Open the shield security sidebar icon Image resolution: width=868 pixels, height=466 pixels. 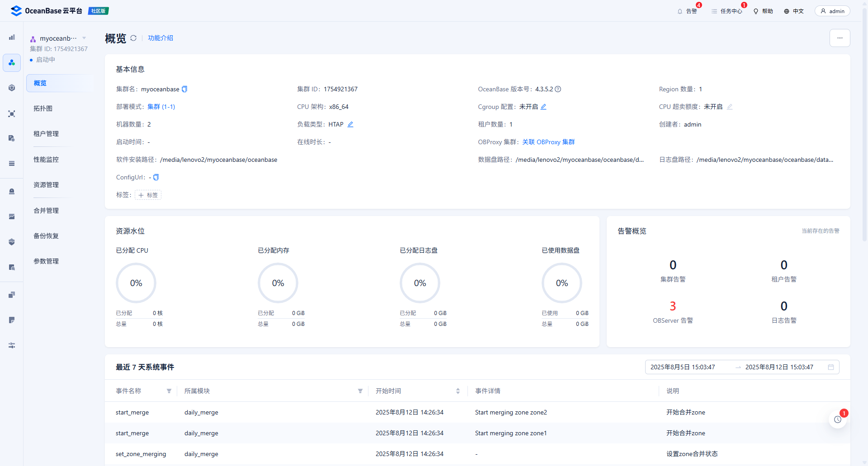[12, 242]
